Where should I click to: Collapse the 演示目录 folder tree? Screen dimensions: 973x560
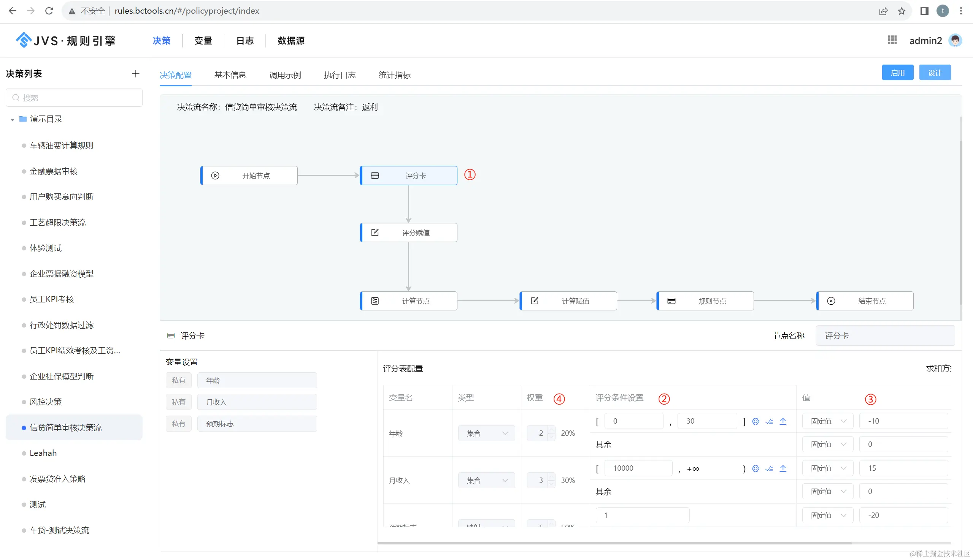[12, 120]
